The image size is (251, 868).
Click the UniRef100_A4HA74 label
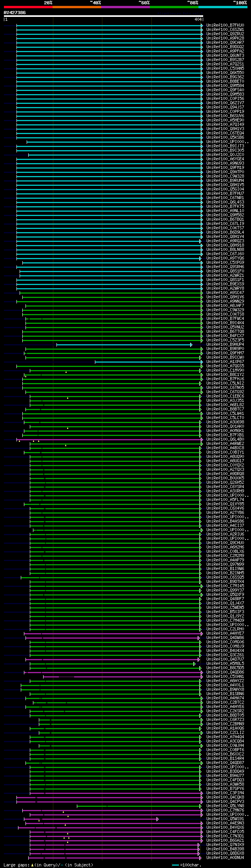click(225, 698)
